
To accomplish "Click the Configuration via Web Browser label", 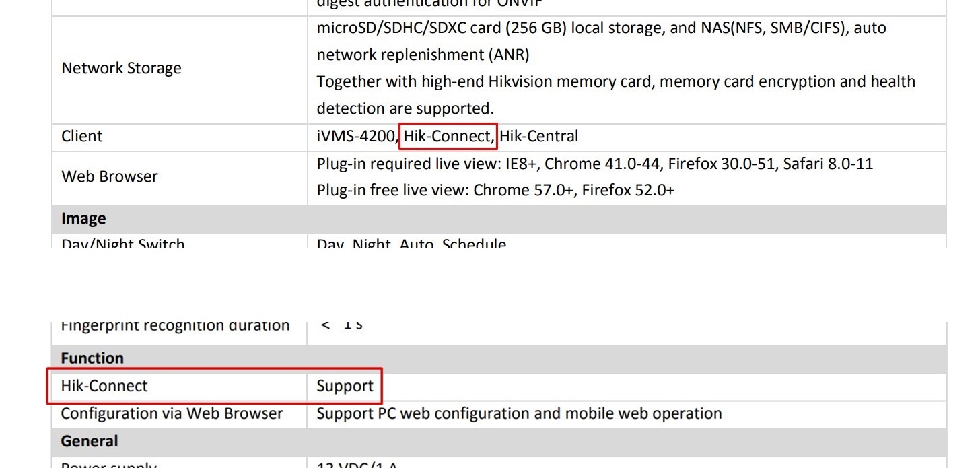I will tap(172, 413).
